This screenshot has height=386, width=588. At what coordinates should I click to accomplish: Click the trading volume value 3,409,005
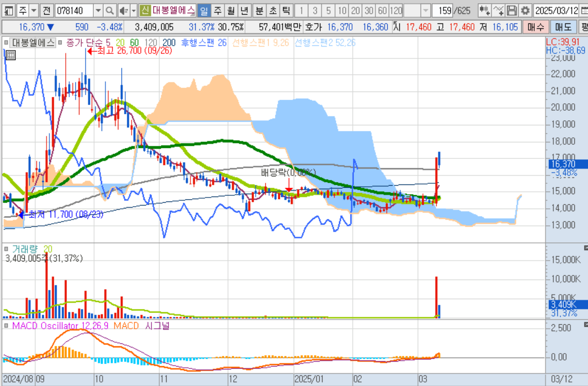[154, 27]
